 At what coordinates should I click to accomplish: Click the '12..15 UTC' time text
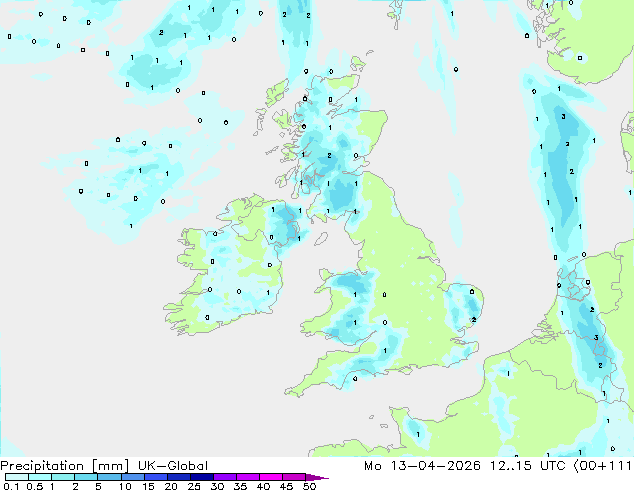[528, 466]
